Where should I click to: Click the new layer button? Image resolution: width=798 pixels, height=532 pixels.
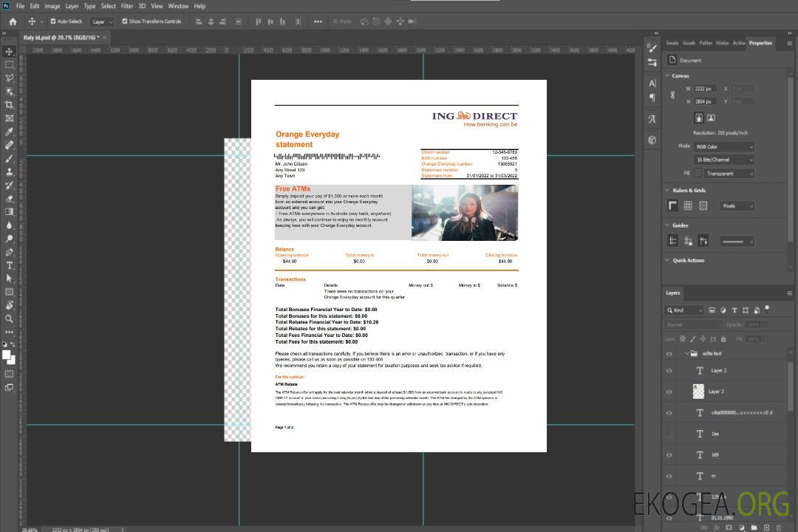coord(766,528)
